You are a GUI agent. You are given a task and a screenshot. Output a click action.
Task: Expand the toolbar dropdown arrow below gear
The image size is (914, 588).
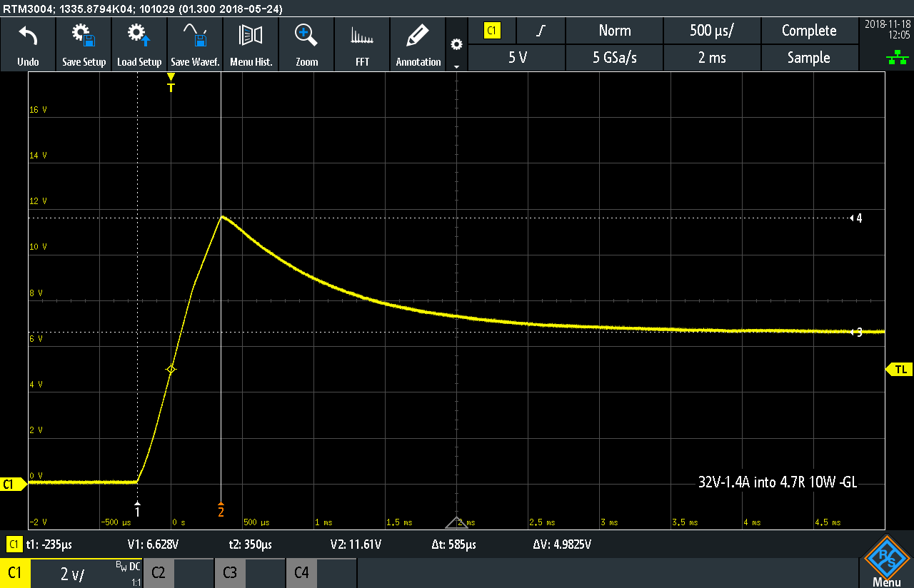[x=456, y=66]
